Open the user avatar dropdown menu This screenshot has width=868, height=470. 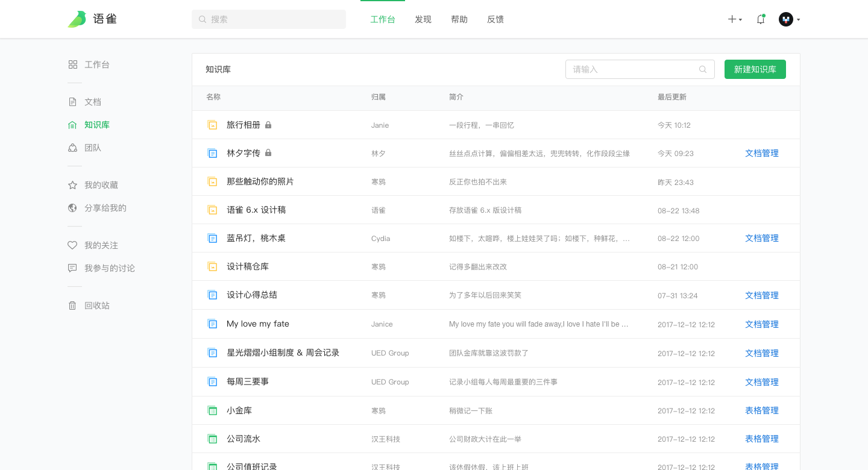tap(789, 19)
